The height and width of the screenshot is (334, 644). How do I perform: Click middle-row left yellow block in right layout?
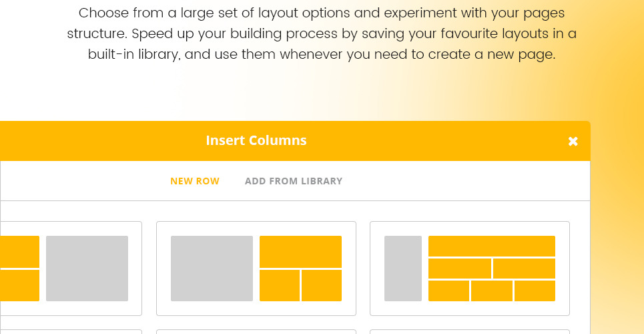[x=460, y=269]
